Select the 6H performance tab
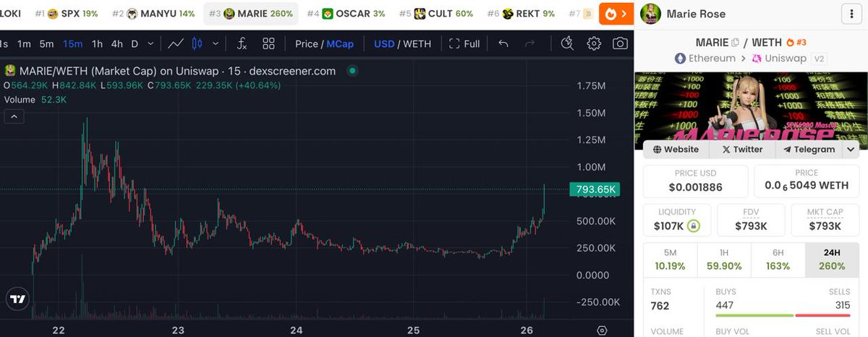 (778, 259)
